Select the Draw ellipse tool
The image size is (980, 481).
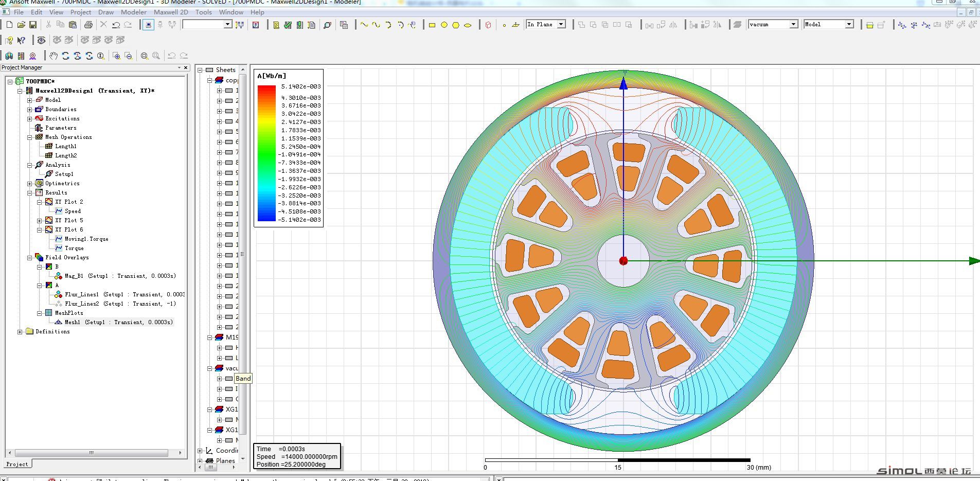[x=468, y=25]
